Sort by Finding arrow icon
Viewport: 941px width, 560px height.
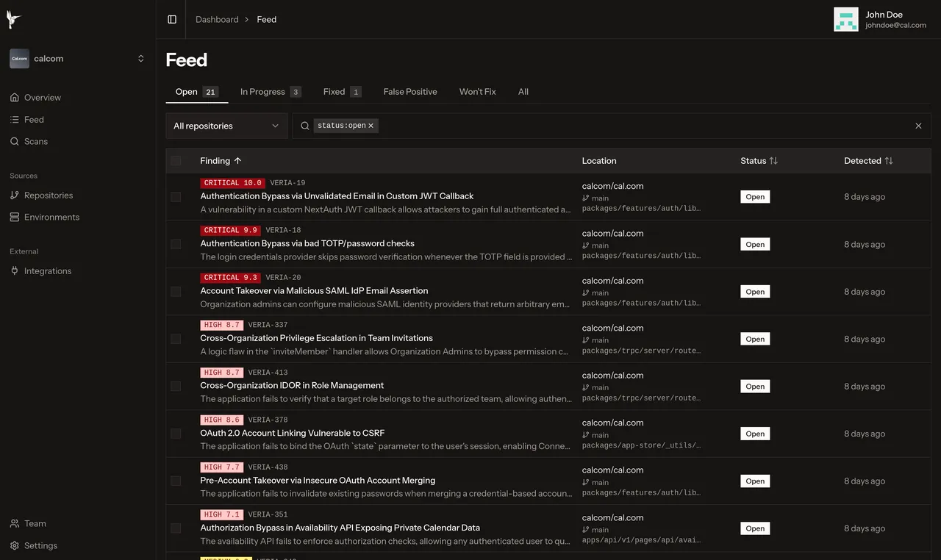(237, 161)
